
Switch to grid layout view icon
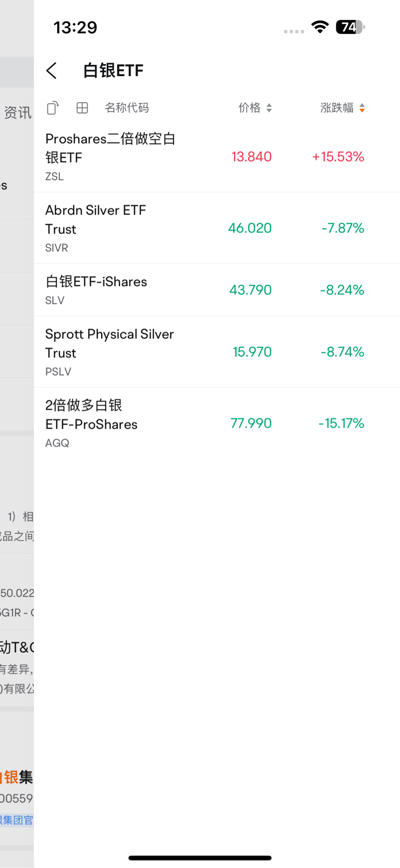tap(82, 108)
